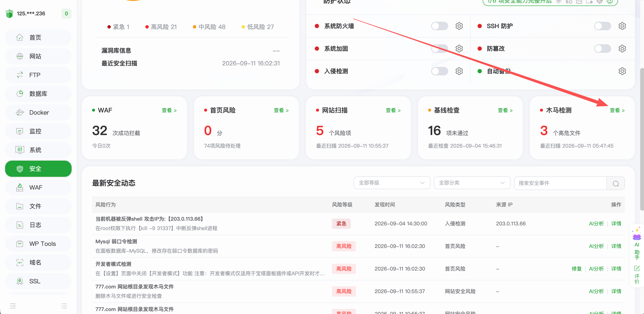
Task: Open settings gear for 入侵检测
Action: click(x=459, y=71)
